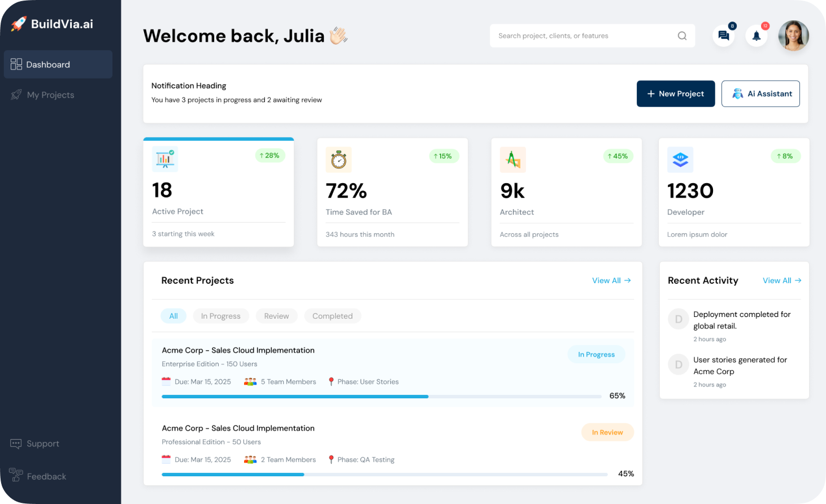Filter projects by In Progress tab
826x504 pixels.
[220, 316]
